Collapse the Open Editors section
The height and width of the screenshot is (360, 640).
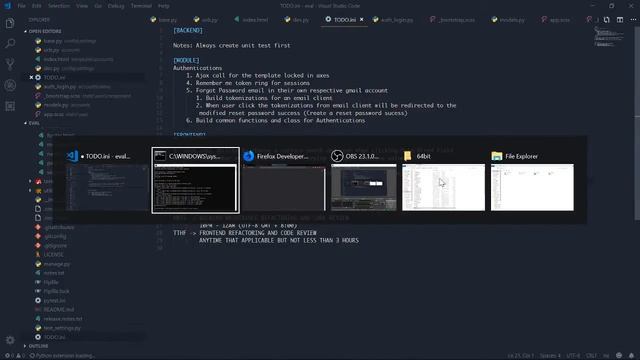tap(43, 31)
